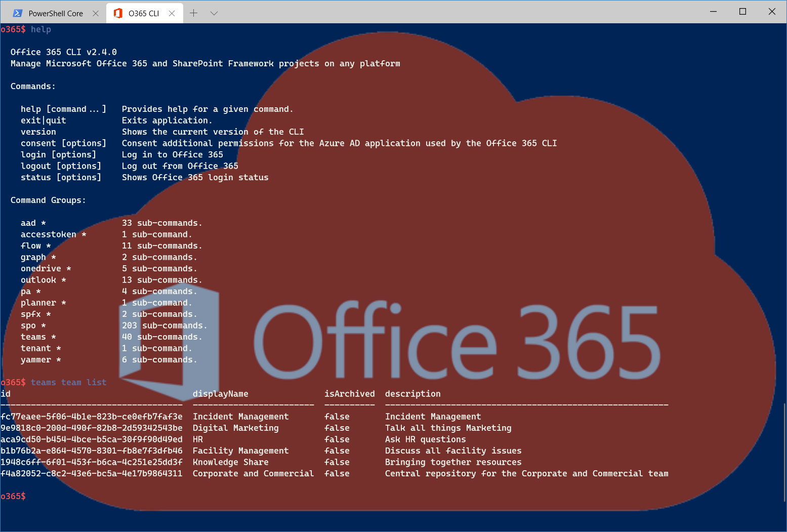Switch to the PowerShell Core tab
787x532 pixels.
pyautogui.click(x=55, y=13)
